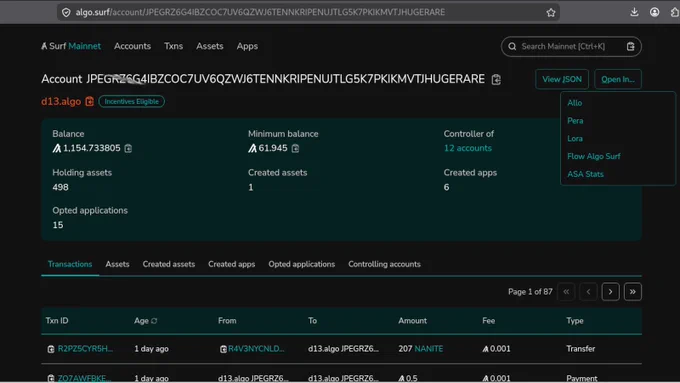The image size is (680, 383).
Task: Open browser downloads icon
Action: click(x=634, y=12)
